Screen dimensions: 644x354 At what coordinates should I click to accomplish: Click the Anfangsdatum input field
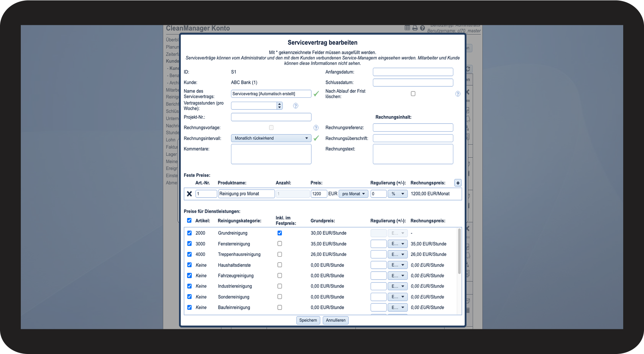[x=413, y=72]
